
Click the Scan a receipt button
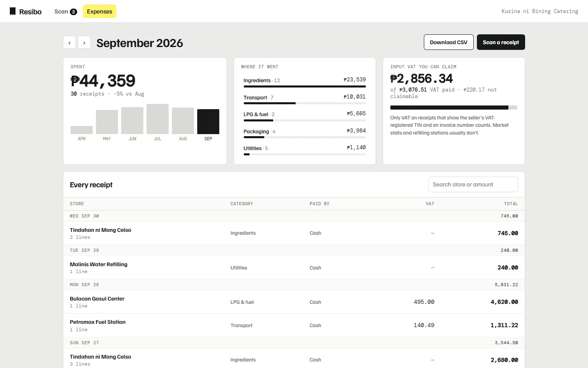pyautogui.click(x=501, y=42)
